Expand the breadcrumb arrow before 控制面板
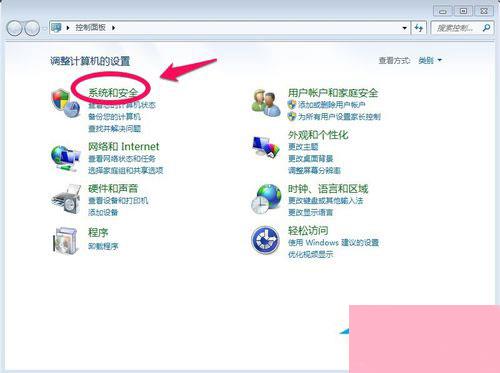Viewport: 500px width, 373px height. [68, 28]
